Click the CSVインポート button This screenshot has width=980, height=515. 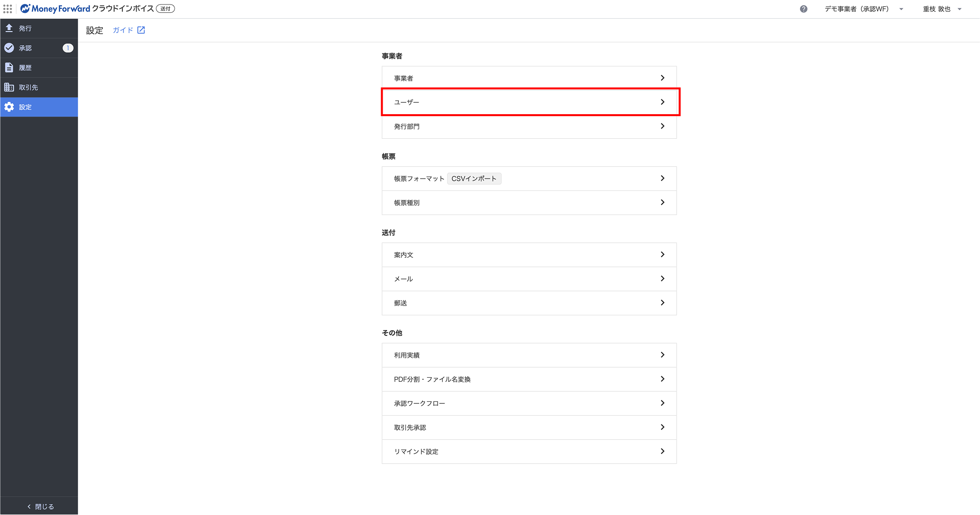(x=474, y=179)
